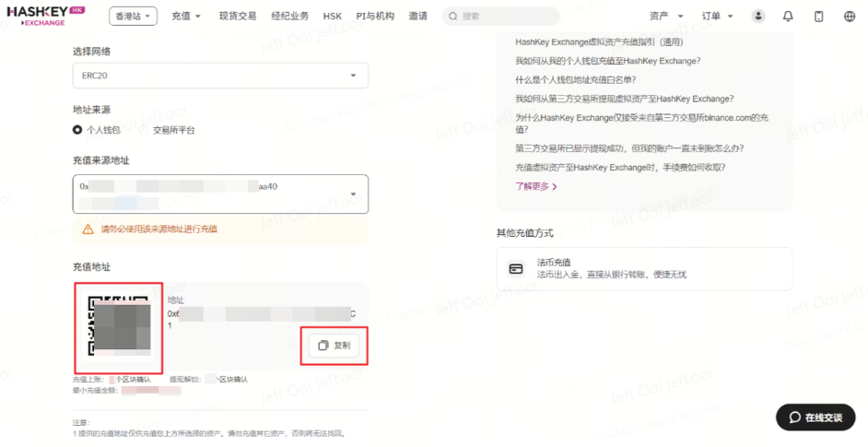Expand the 资产 menu in header

pos(666,17)
